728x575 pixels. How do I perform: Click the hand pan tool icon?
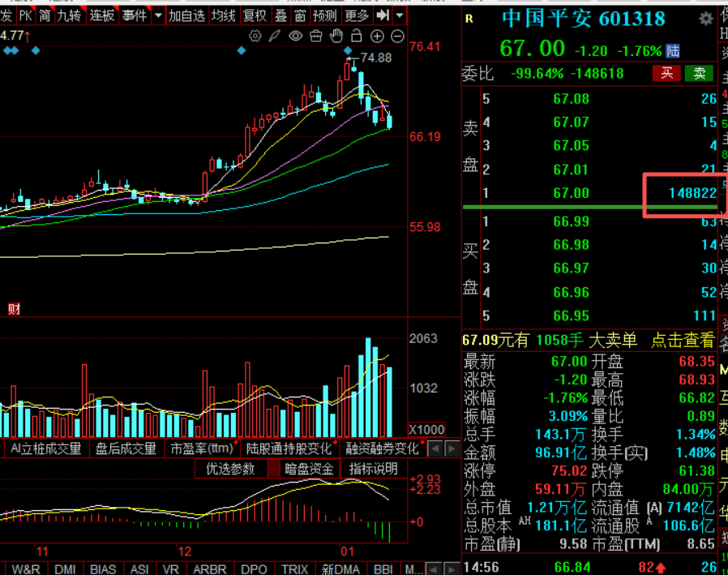click(x=336, y=36)
